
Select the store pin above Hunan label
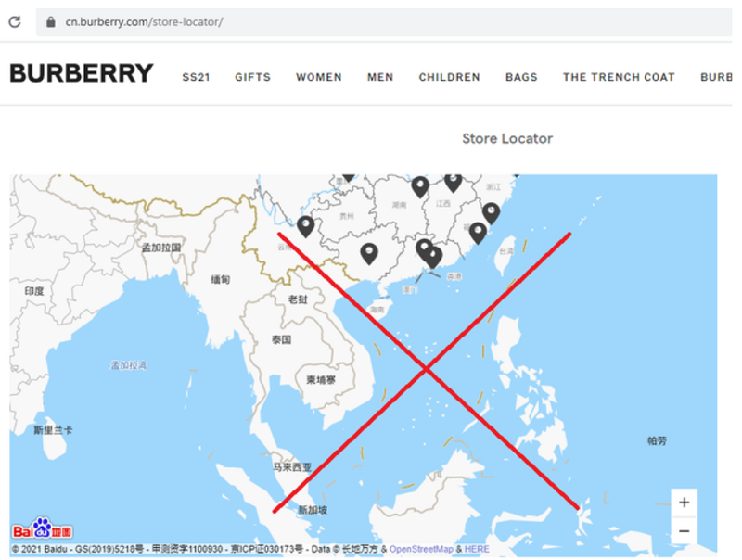[x=420, y=186]
